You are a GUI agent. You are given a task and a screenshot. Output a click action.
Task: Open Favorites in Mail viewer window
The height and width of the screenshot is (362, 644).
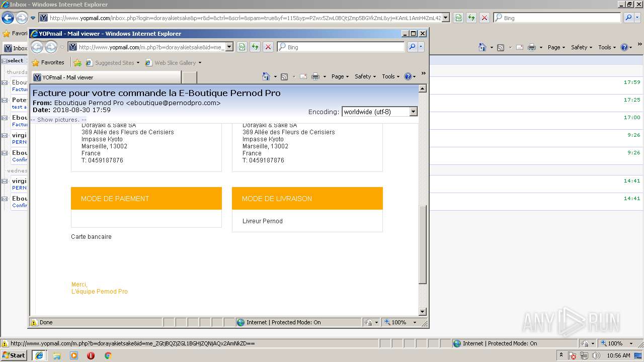pyautogui.click(x=48, y=63)
